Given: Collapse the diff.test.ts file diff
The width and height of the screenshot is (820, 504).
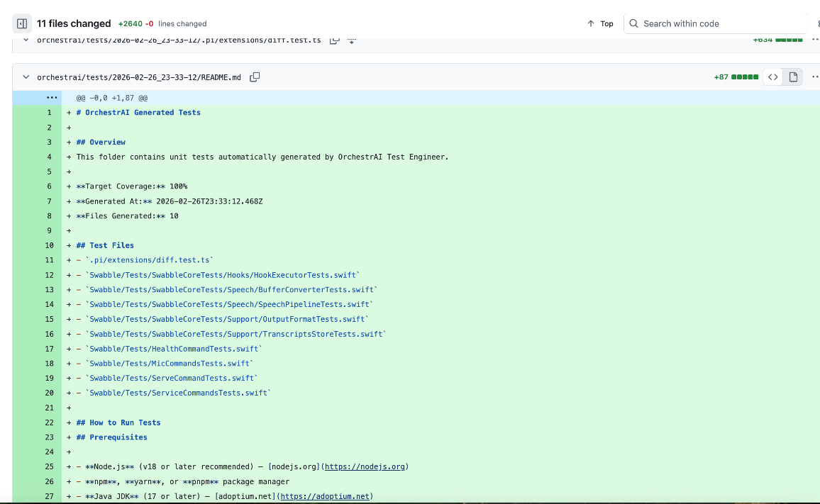Looking at the screenshot, I should click(x=26, y=40).
